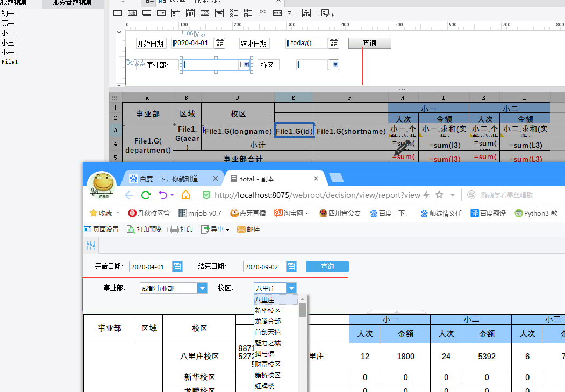Click the 邮件 mail icon

241,230
